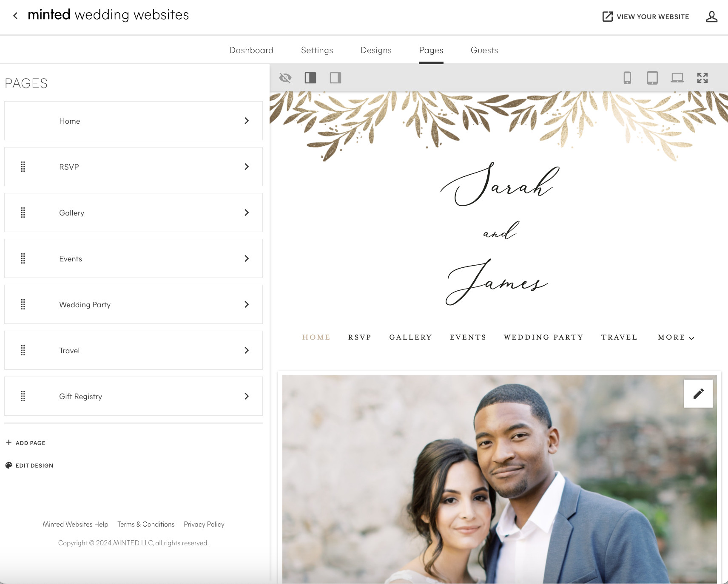Go to the Guests tab
728x584 pixels.
coord(484,50)
